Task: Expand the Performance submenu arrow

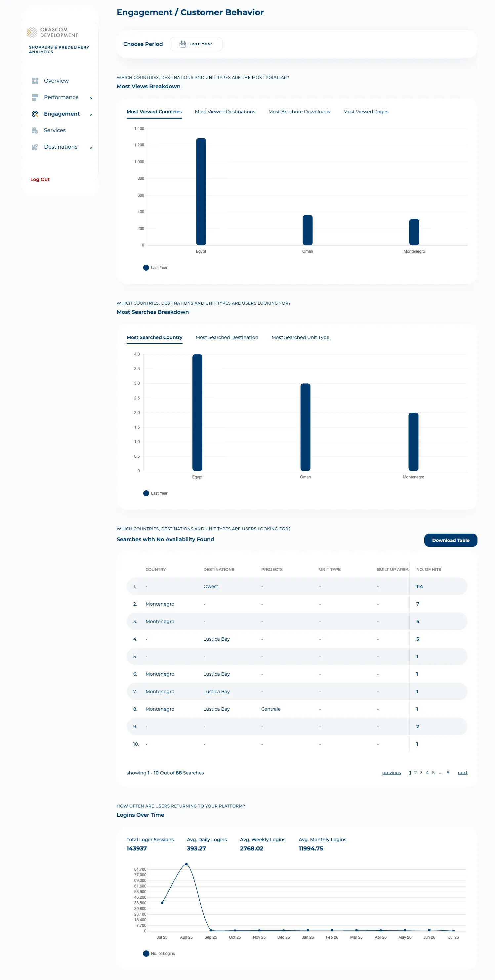Action: click(91, 98)
